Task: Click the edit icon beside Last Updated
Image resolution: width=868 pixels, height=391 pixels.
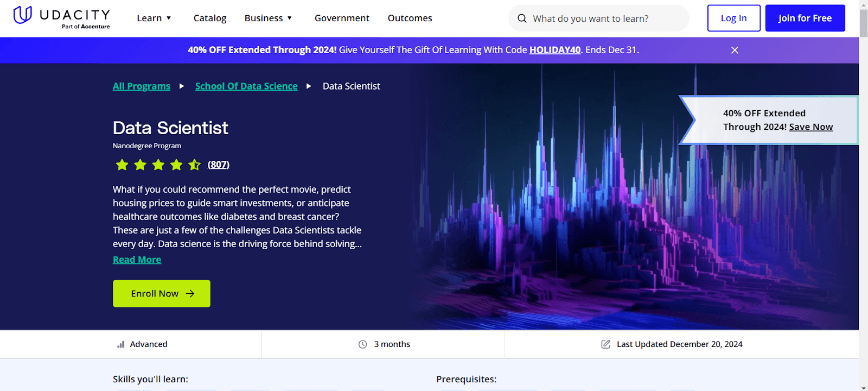Action: (605, 344)
